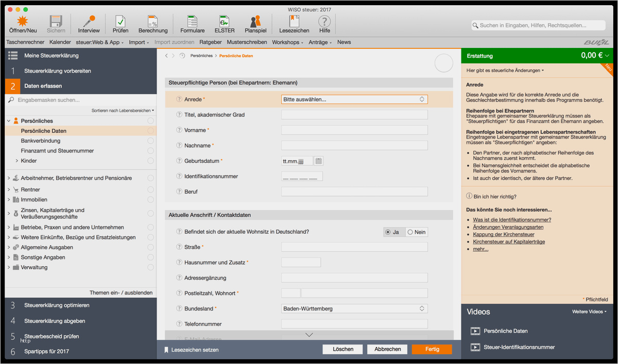Click the calendar icon beside Geburtsdatum
The height and width of the screenshot is (364, 618).
coord(319,161)
